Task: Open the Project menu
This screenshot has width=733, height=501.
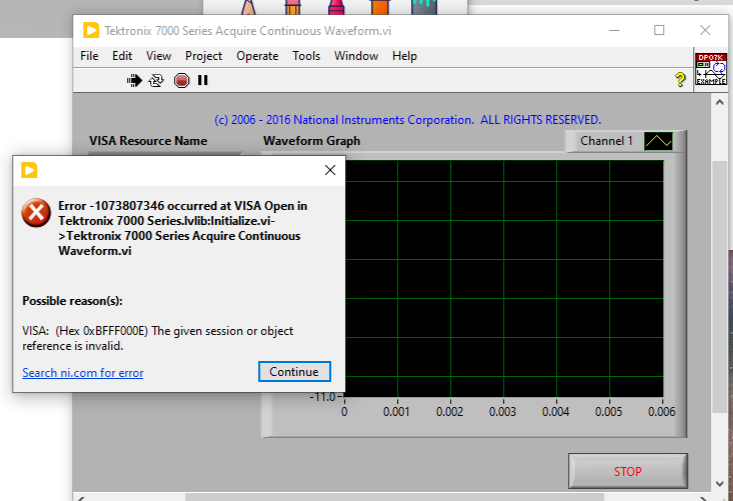Action: pos(203,56)
